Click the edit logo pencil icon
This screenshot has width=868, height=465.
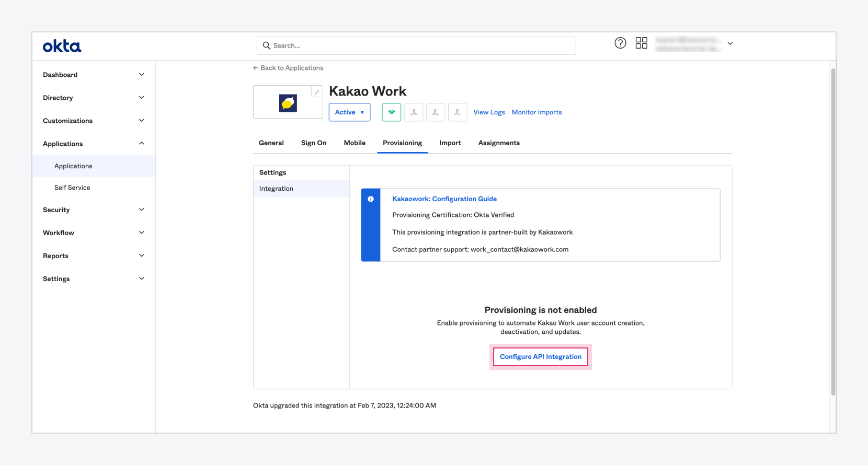pyautogui.click(x=316, y=92)
